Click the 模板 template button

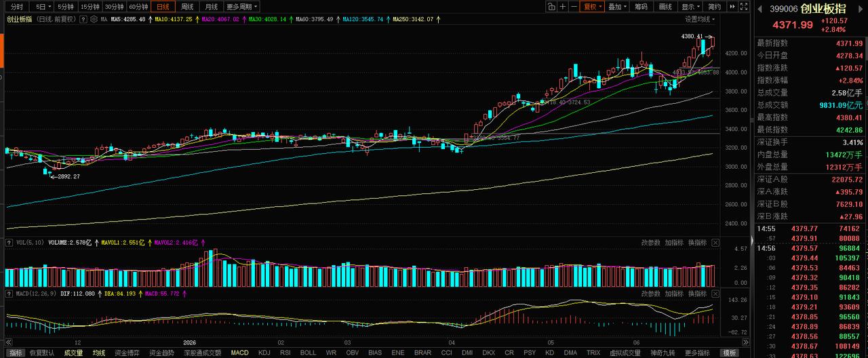730,353
